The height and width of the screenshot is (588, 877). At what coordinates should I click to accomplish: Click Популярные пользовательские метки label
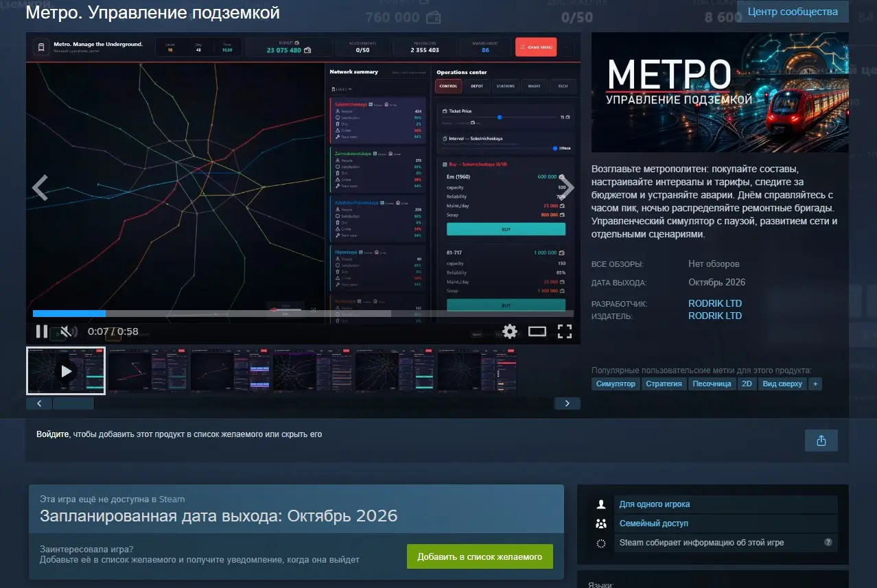(x=701, y=370)
